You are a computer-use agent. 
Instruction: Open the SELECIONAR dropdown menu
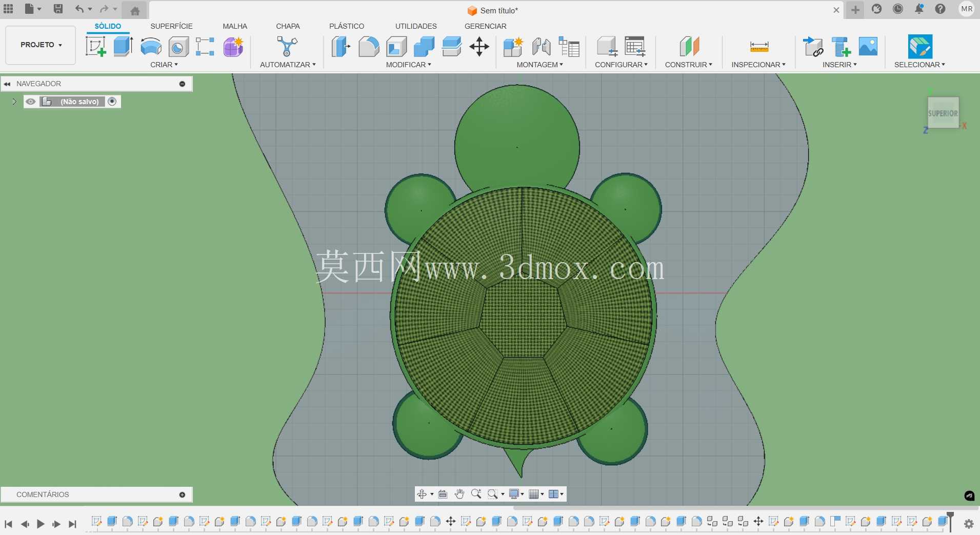tap(919, 65)
